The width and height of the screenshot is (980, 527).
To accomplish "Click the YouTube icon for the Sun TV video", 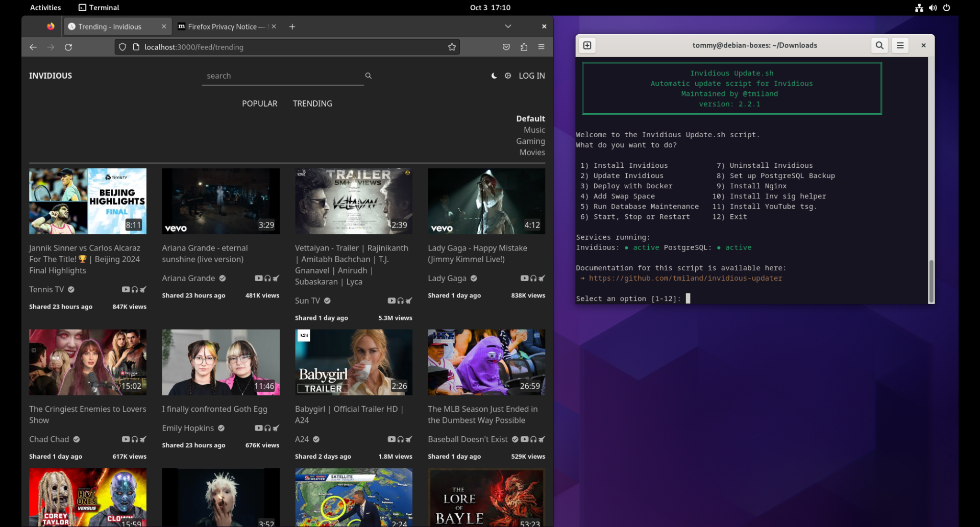I will tap(391, 300).
